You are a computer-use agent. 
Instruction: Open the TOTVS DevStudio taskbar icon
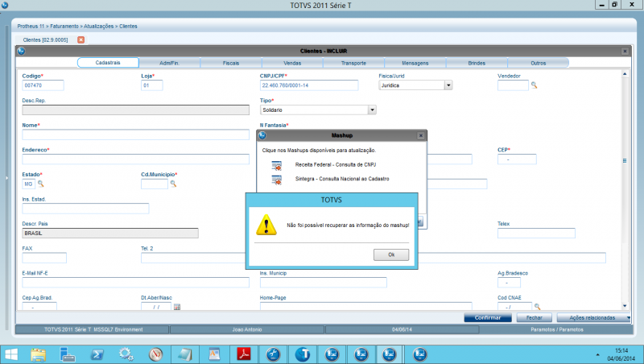click(x=273, y=354)
